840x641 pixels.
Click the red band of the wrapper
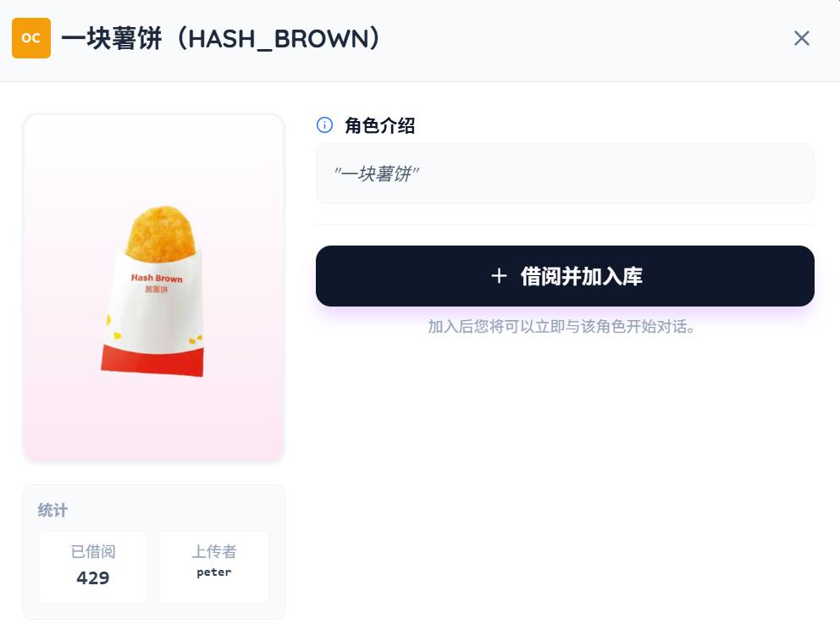point(152,361)
